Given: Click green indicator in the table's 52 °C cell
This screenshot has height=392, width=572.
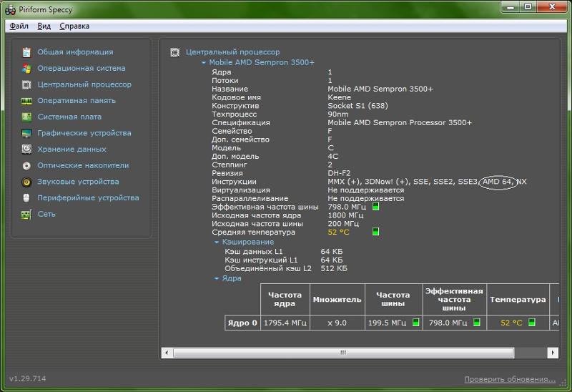Looking at the screenshot, I should click(532, 323).
